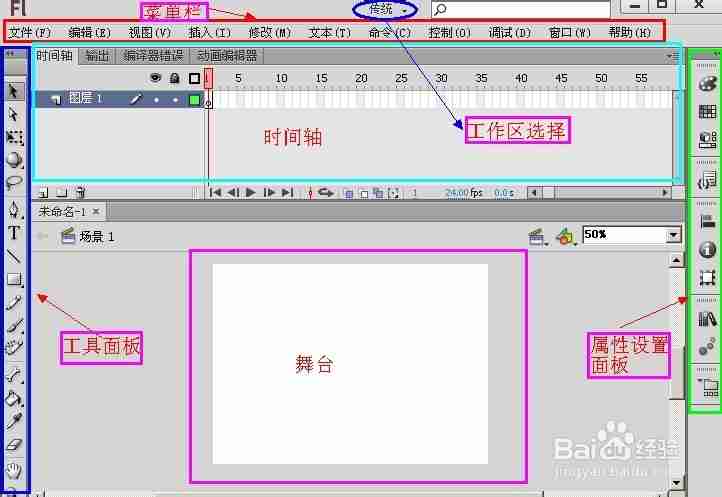Select the Free Transform tool
Screen dimensions: 722x497
click(x=14, y=137)
